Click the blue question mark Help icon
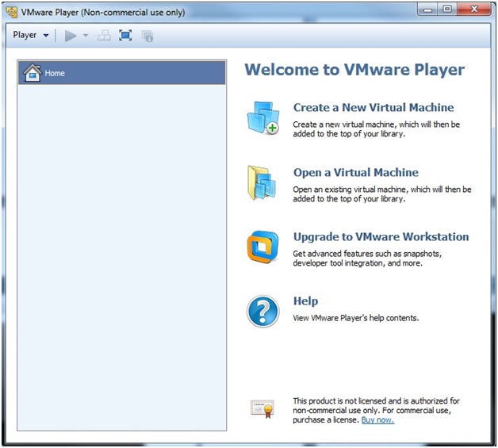498x448 pixels. pos(263,311)
